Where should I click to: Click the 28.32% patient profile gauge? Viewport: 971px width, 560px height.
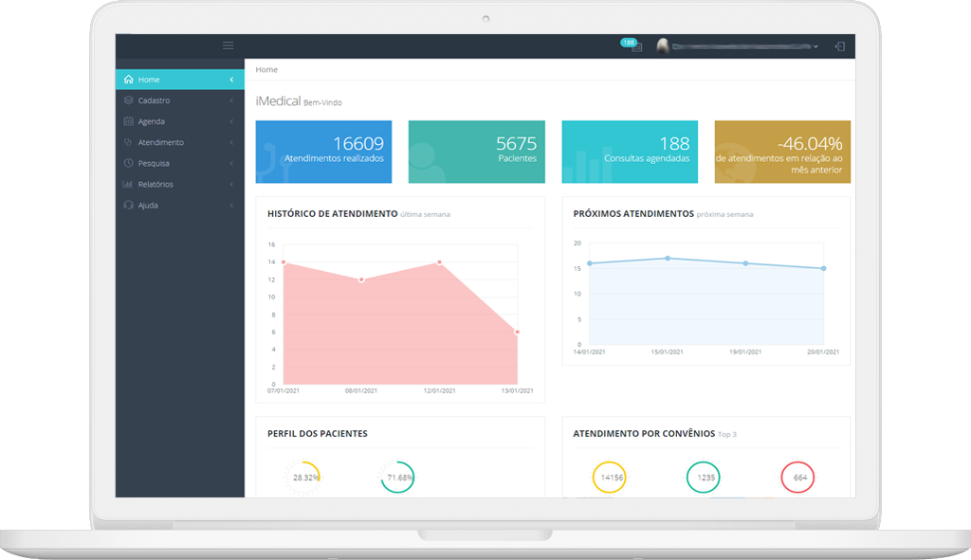(302, 477)
